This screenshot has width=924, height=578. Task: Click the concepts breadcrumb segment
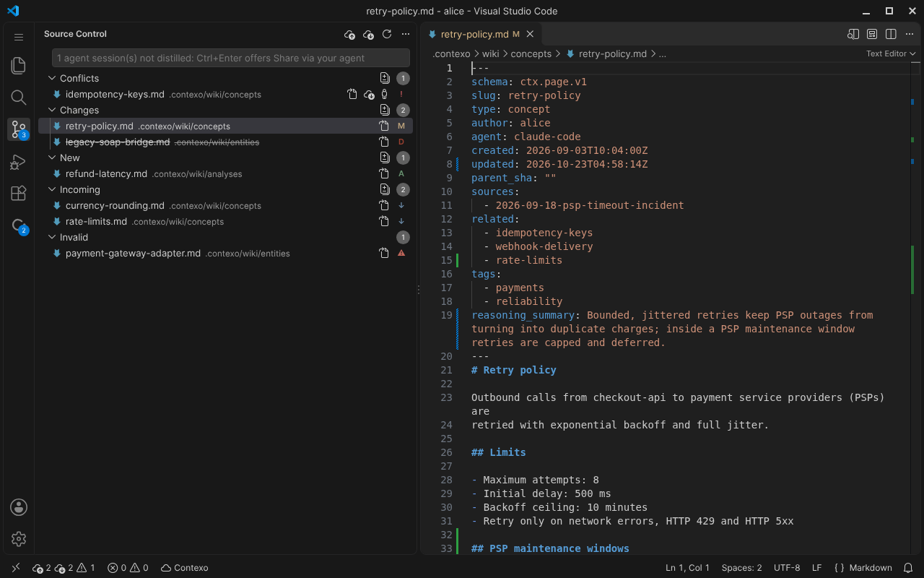(531, 53)
